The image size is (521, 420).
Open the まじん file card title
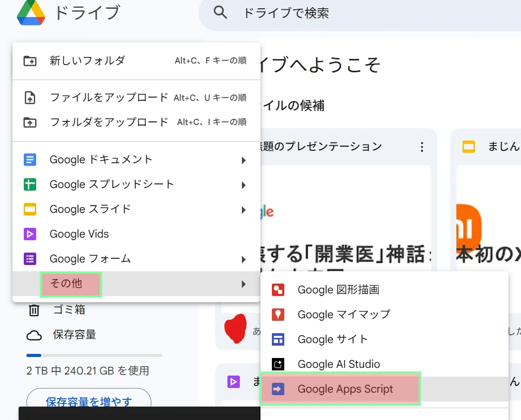coord(504,146)
